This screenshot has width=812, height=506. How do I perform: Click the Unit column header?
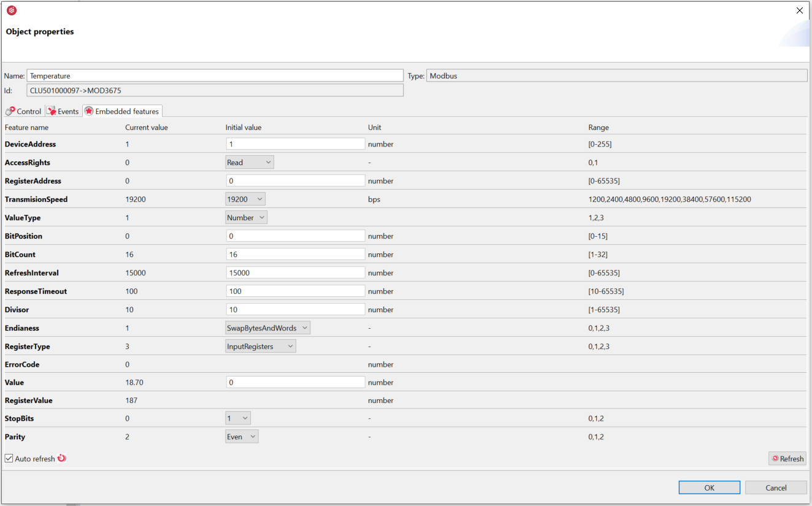pyautogui.click(x=375, y=128)
